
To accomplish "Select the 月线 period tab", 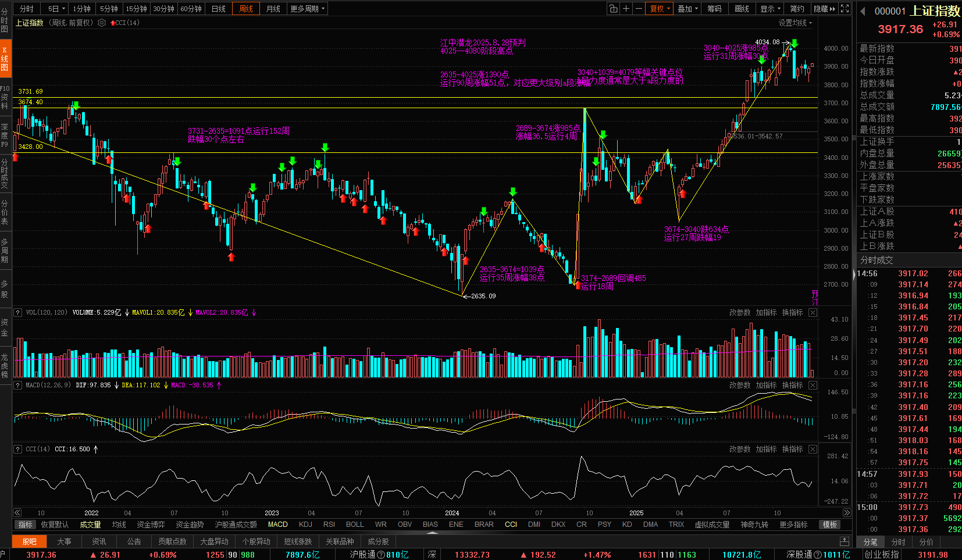I will click(273, 9).
